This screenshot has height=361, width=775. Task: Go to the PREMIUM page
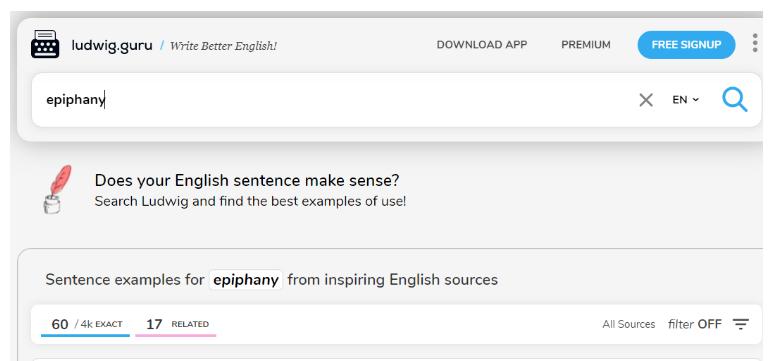[586, 45]
